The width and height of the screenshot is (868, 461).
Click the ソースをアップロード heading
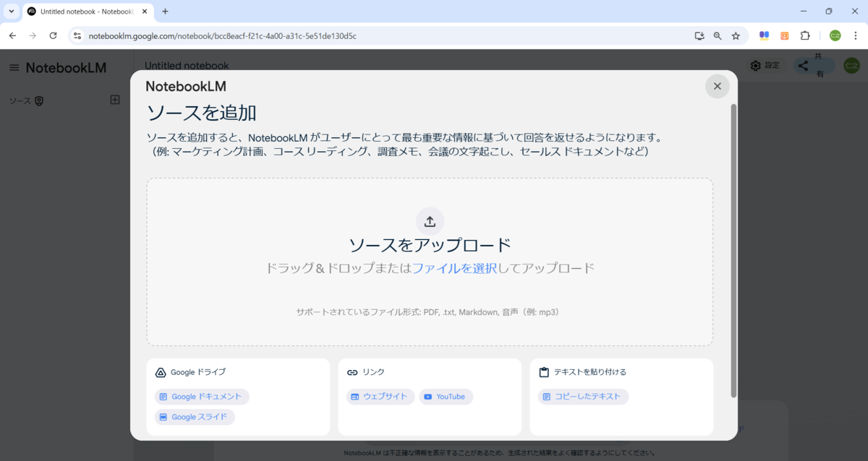430,245
